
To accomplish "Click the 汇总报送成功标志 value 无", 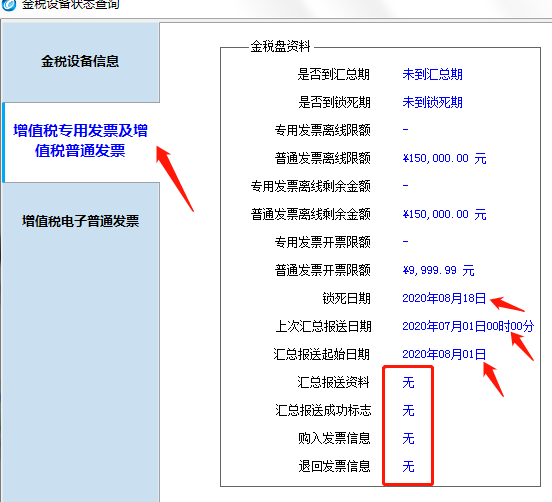I will pyautogui.click(x=408, y=410).
